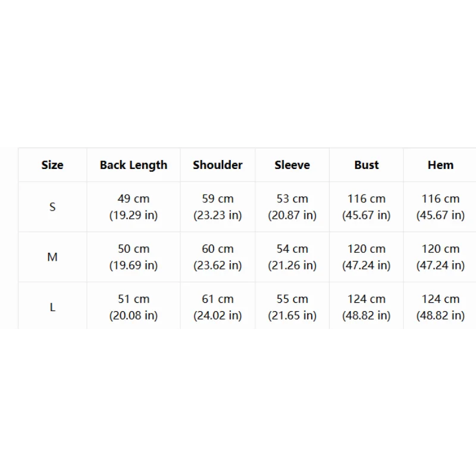Click the Shoulder column header
The width and height of the screenshot is (476, 476).
(218, 165)
